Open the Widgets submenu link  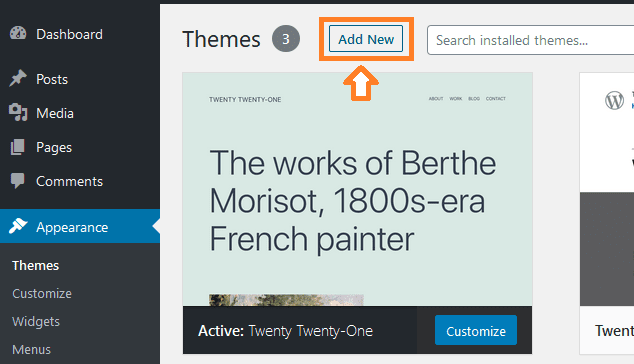36,321
